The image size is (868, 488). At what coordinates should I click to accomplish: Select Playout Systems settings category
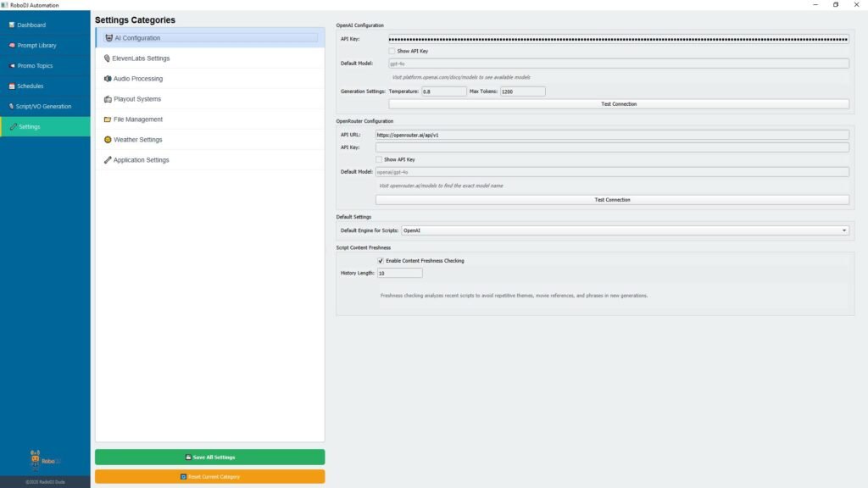[137, 99]
